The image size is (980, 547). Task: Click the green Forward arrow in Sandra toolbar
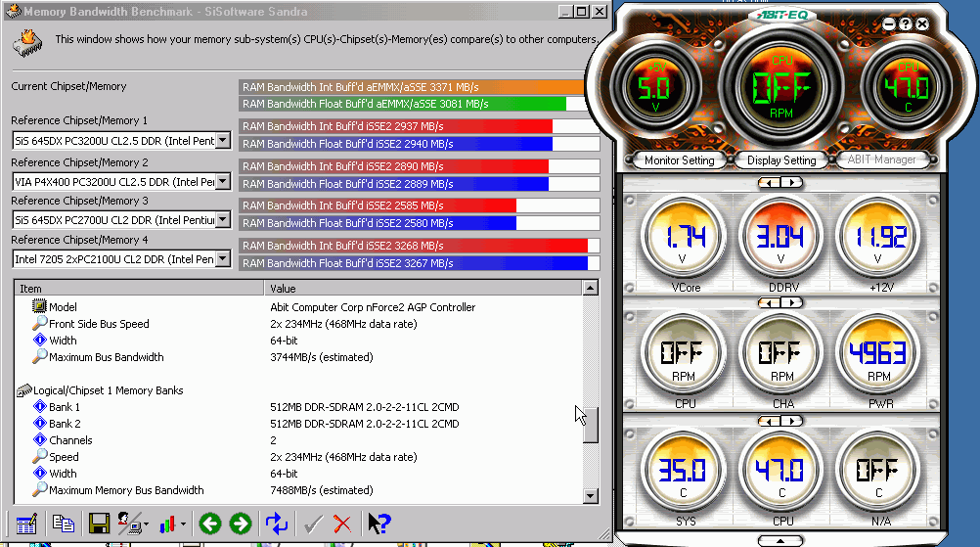[x=241, y=524]
